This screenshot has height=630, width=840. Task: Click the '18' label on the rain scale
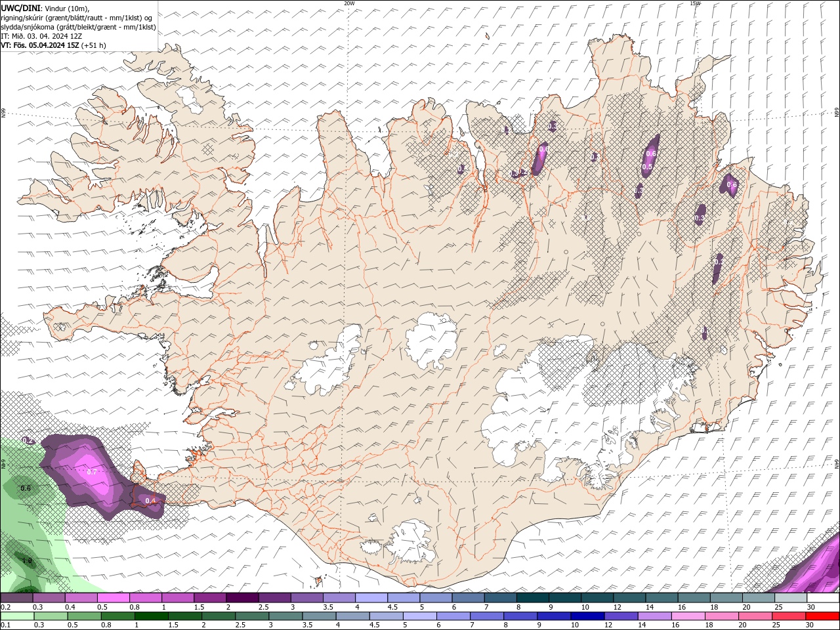click(709, 625)
